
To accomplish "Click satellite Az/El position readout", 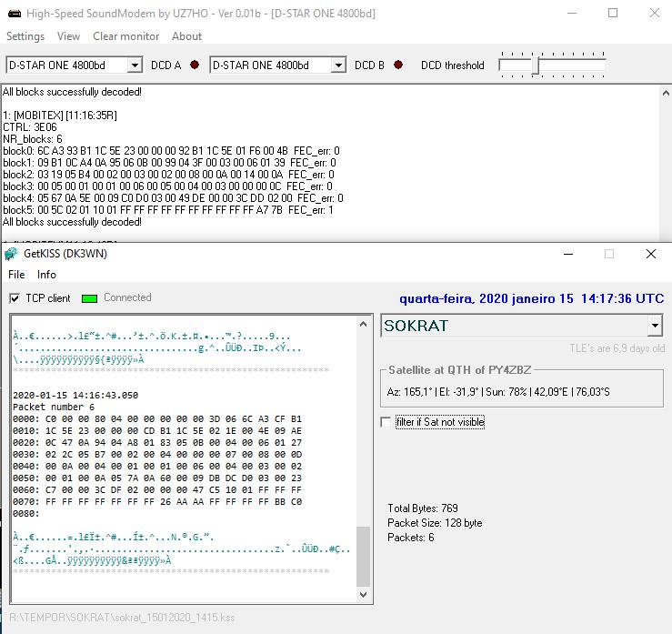I will click(498, 392).
